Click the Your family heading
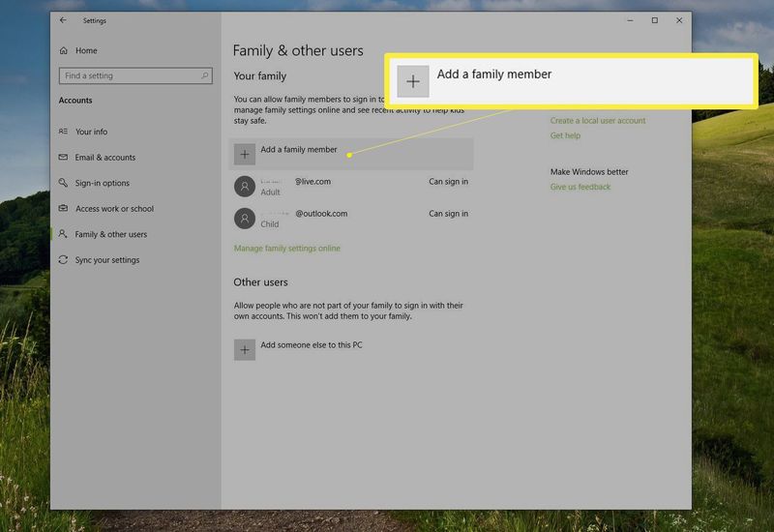 [260, 76]
